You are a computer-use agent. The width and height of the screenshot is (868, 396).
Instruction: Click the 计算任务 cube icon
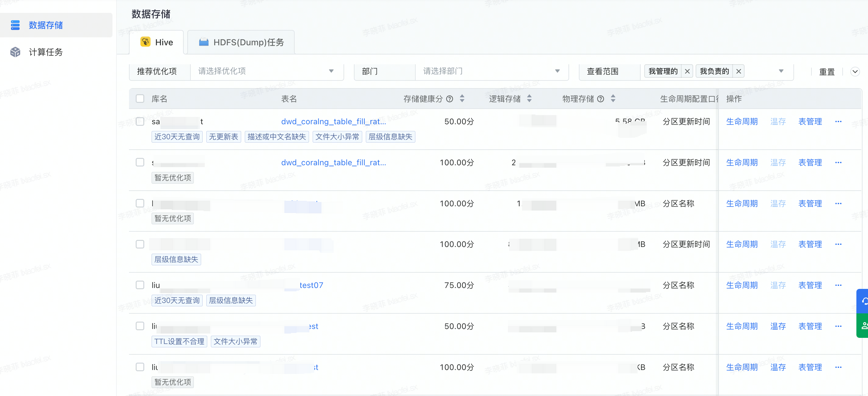pyautogui.click(x=15, y=52)
